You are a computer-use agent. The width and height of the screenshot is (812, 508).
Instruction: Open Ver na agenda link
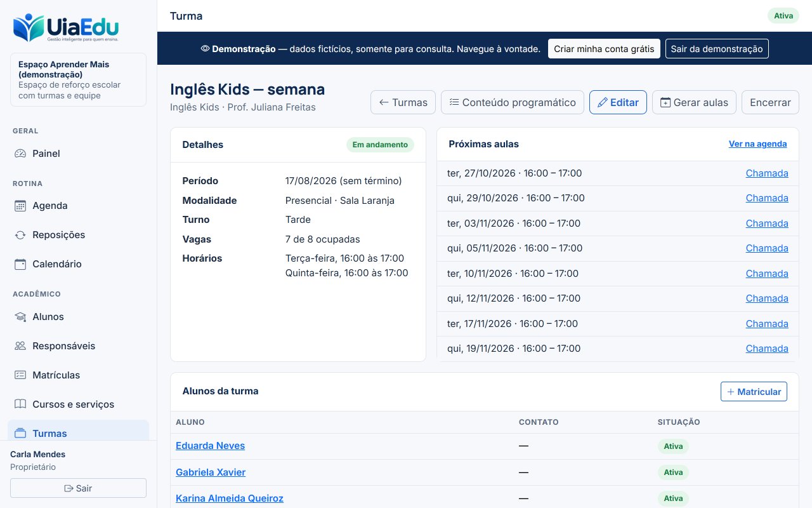click(x=757, y=144)
